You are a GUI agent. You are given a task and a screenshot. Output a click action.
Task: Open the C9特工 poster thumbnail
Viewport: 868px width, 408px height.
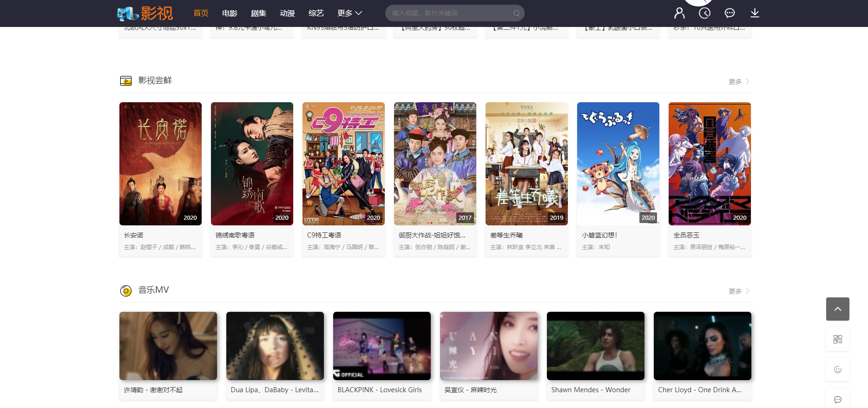343,164
